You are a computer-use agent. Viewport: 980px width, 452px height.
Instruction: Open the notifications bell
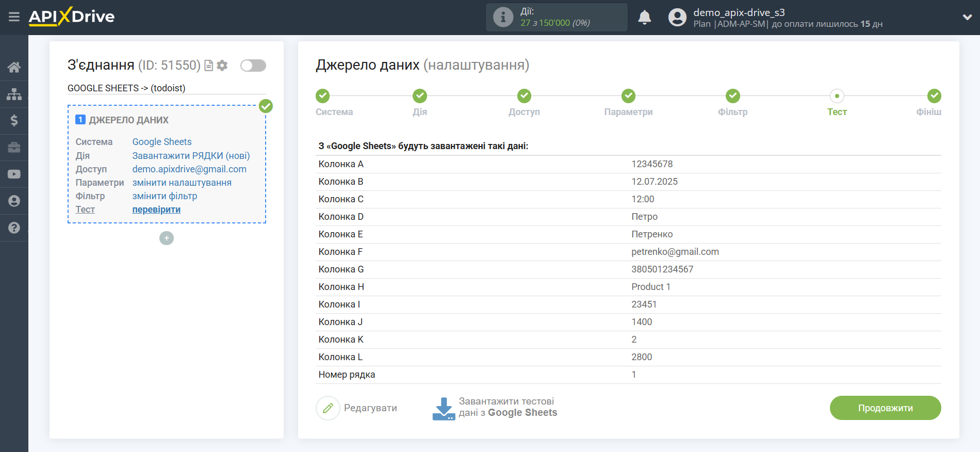(x=644, y=18)
